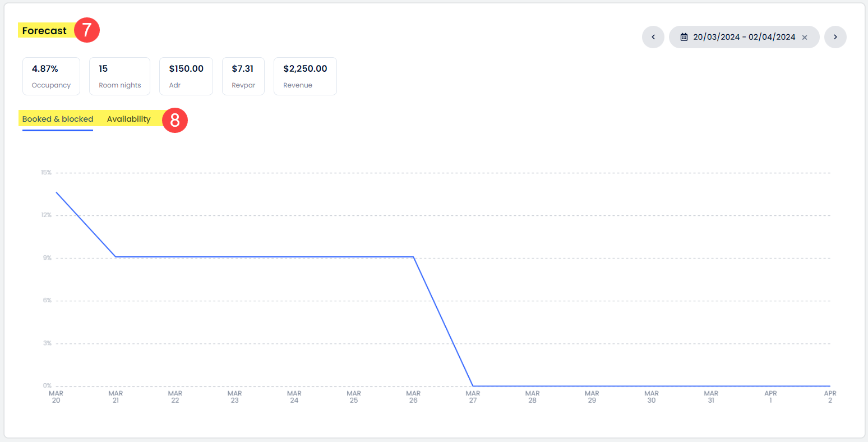Click chart line end at APR 2
868x442 pixels.
click(x=830, y=386)
